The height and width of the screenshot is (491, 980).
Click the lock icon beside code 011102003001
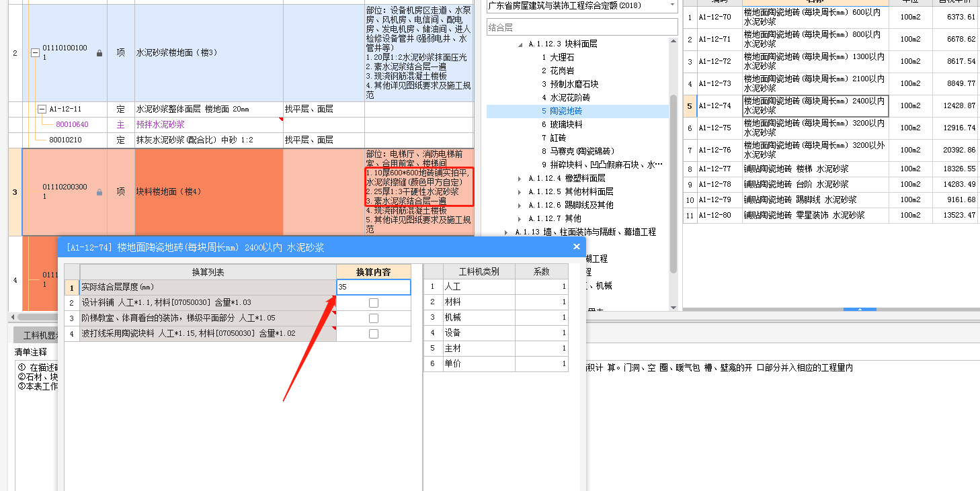(99, 192)
